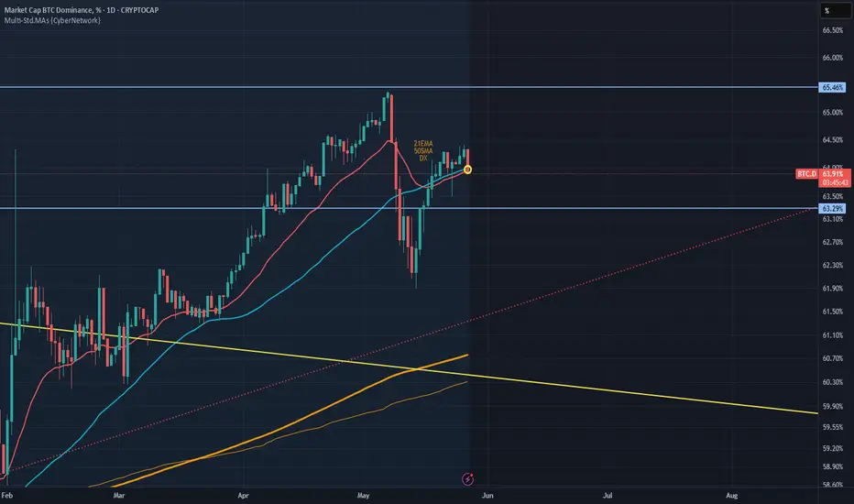This screenshot has height=504, width=854.
Task: Click the Jun label on time axis
Action: [487, 495]
